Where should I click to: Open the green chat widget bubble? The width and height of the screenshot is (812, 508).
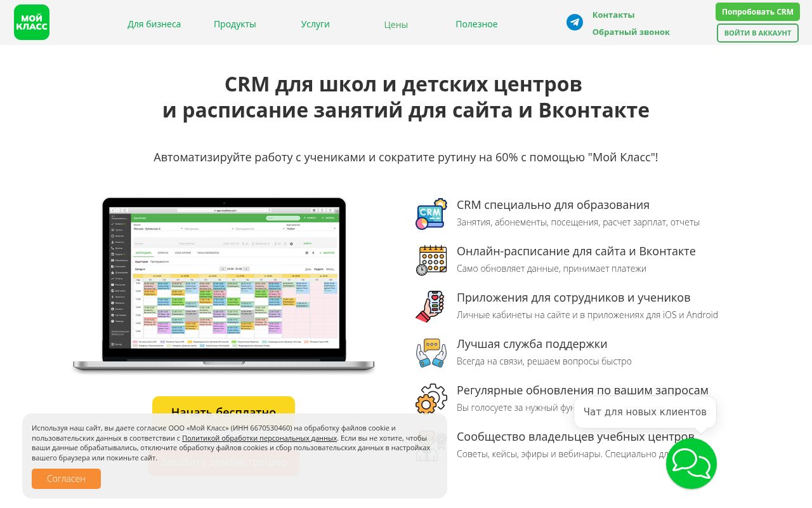(691, 464)
